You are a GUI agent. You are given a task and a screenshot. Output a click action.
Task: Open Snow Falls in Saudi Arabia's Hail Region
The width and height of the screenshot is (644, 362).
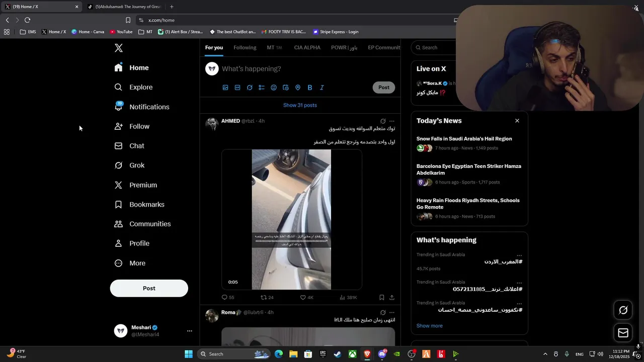pyautogui.click(x=464, y=139)
